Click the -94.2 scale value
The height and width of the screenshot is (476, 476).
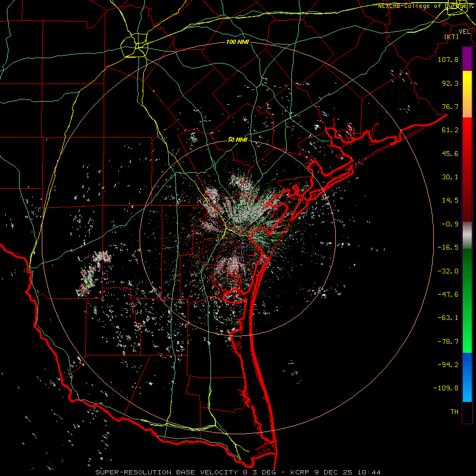click(x=448, y=365)
